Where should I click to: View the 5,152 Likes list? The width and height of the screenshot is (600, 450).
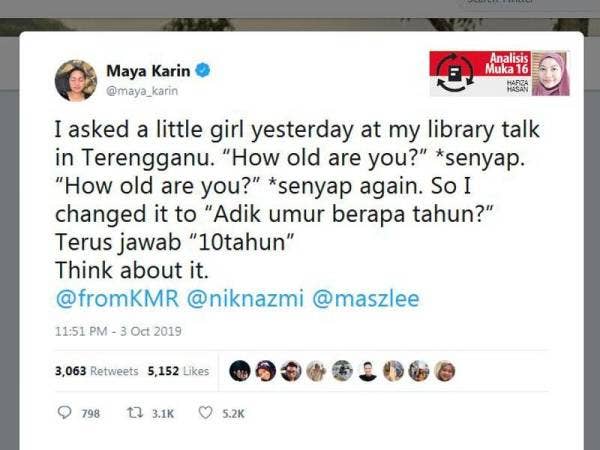[x=178, y=371]
